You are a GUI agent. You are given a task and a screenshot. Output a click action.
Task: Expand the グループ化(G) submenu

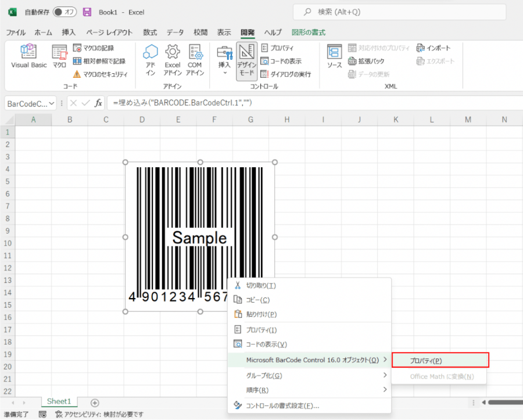[x=309, y=375]
